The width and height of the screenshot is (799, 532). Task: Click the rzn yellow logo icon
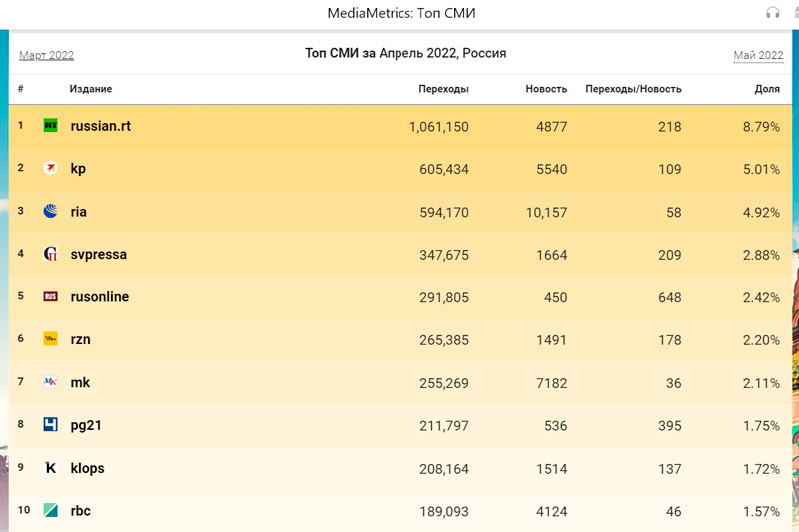click(50, 339)
